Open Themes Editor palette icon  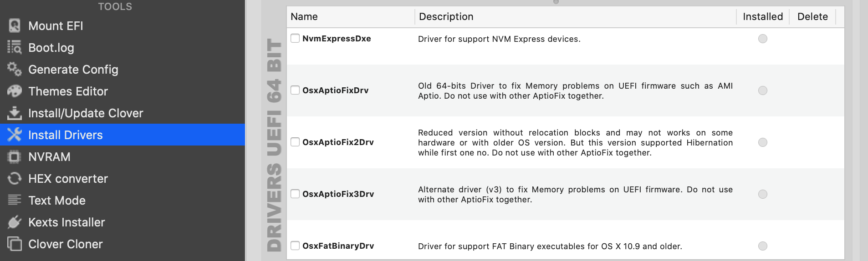(15, 91)
